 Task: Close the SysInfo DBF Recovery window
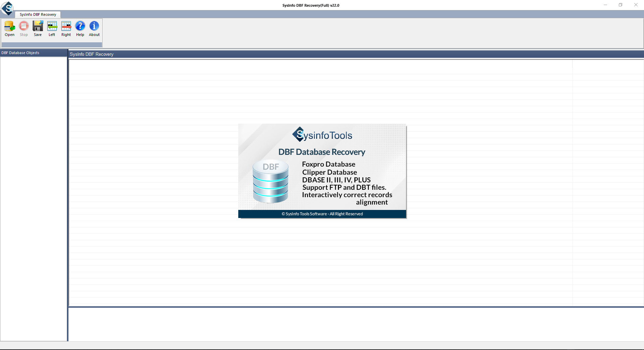point(636,5)
